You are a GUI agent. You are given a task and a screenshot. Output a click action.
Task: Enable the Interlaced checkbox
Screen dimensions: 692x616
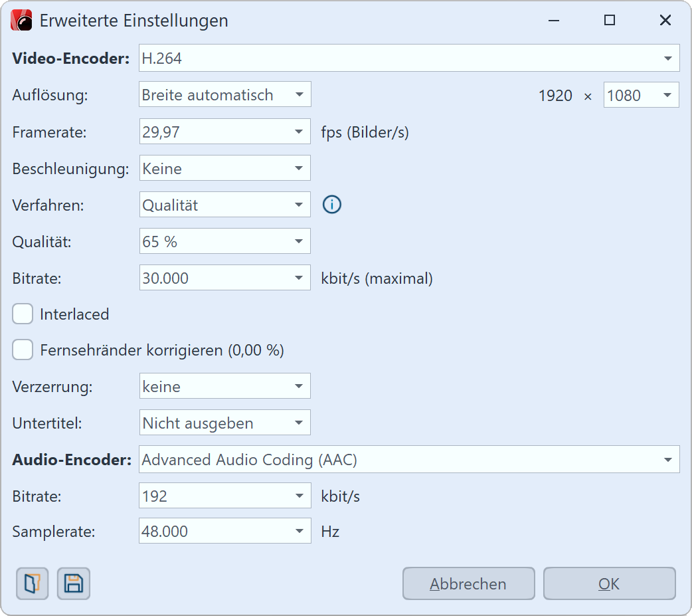[x=23, y=314]
